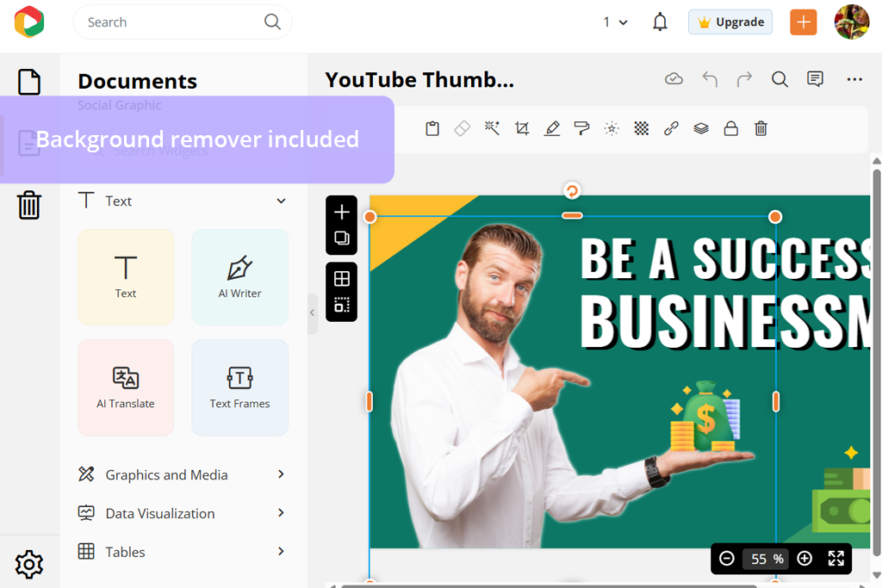Open the workspace 1 dropdown
882x588 pixels.
click(615, 22)
